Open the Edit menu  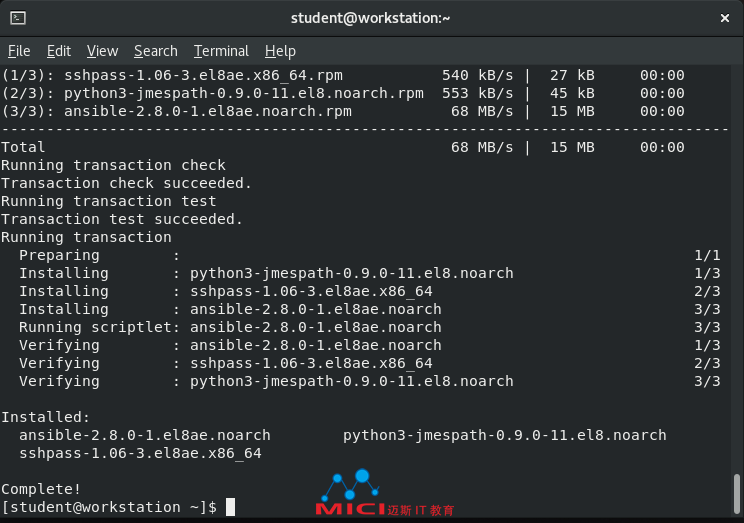pyautogui.click(x=59, y=51)
